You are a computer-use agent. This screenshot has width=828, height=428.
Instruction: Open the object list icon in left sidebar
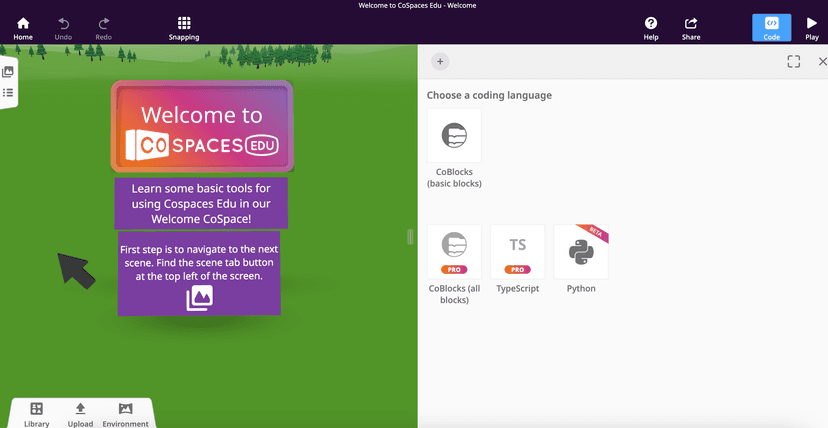(x=8, y=93)
